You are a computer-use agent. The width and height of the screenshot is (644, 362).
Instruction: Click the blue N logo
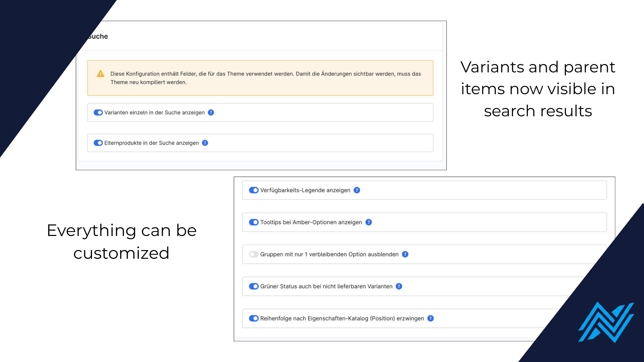(606, 322)
